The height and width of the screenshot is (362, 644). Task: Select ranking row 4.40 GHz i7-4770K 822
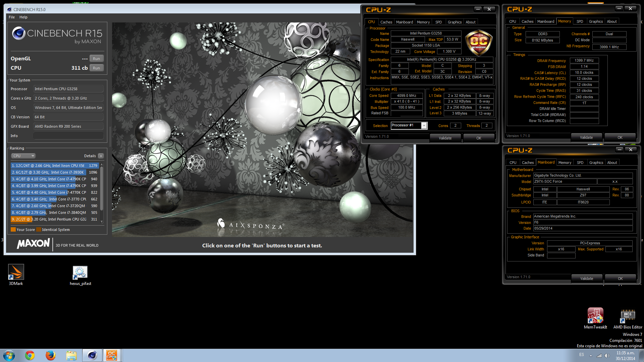pyautogui.click(x=55, y=192)
